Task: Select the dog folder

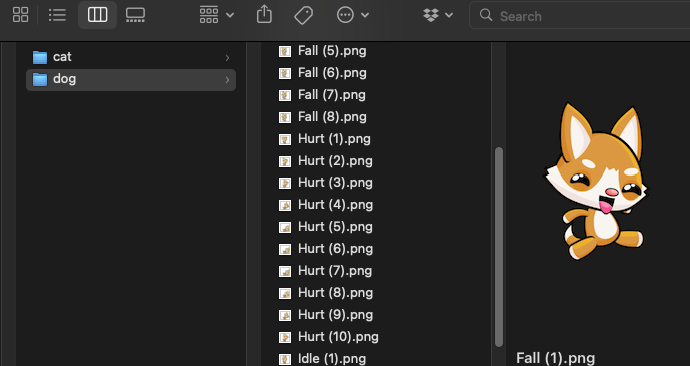Action: click(x=131, y=80)
